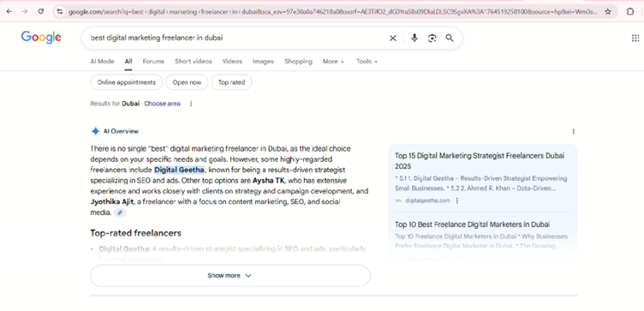Open the site information icon in address bar
This screenshot has height=311, width=644.
[x=60, y=12]
